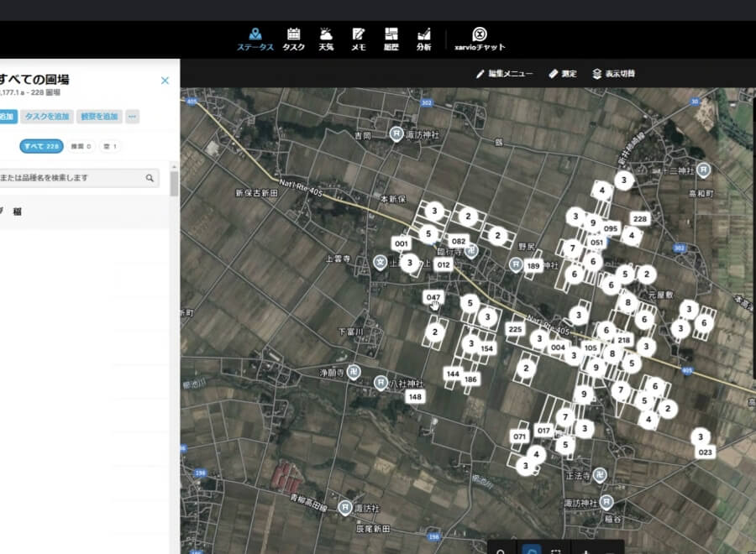Click the field list scrollbar thumb
The image size is (756, 554).
click(174, 185)
